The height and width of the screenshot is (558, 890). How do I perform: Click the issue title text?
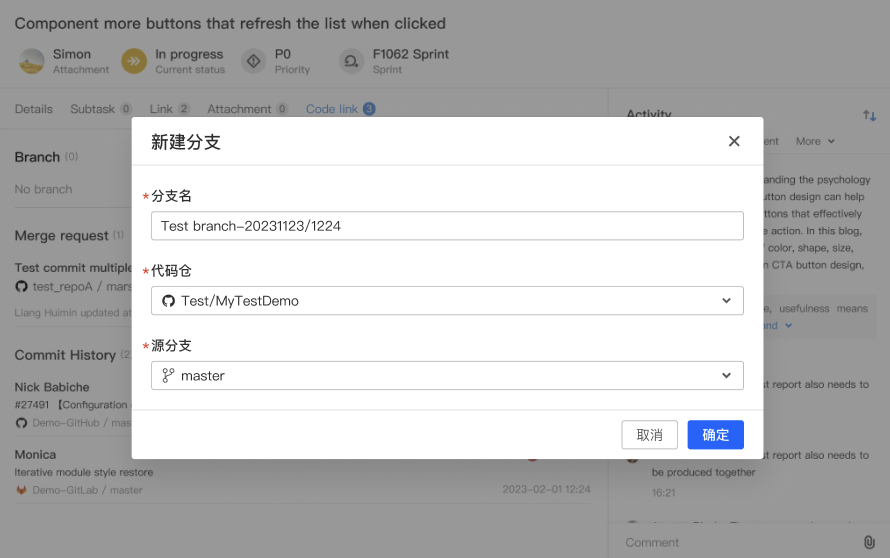point(230,23)
